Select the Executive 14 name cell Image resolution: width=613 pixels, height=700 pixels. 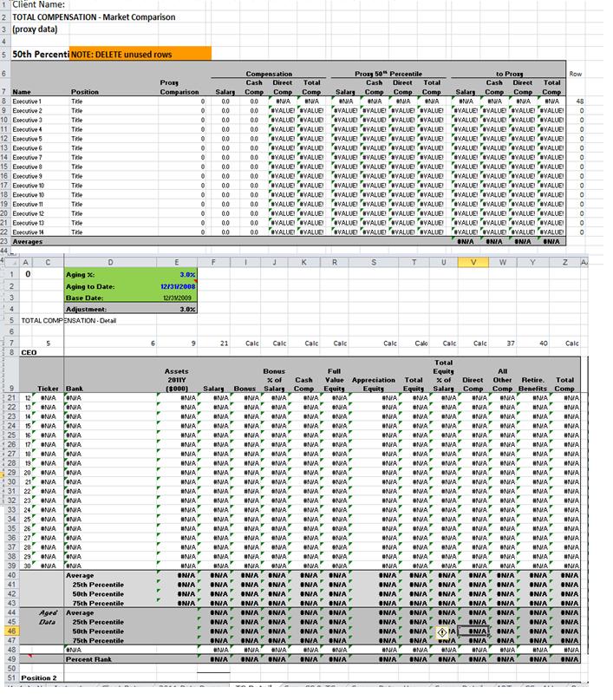point(28,232)
